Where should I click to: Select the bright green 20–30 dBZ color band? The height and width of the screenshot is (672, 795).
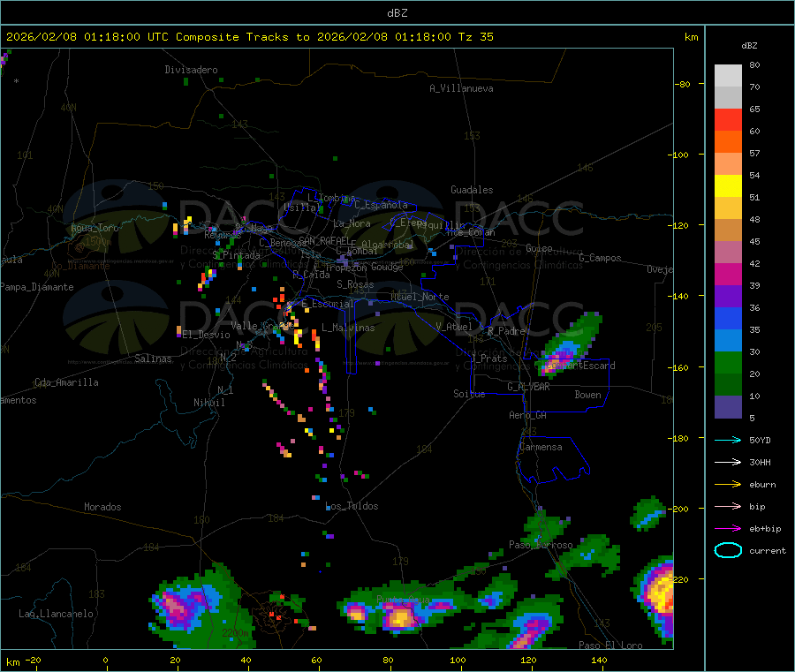pos(728,363)
